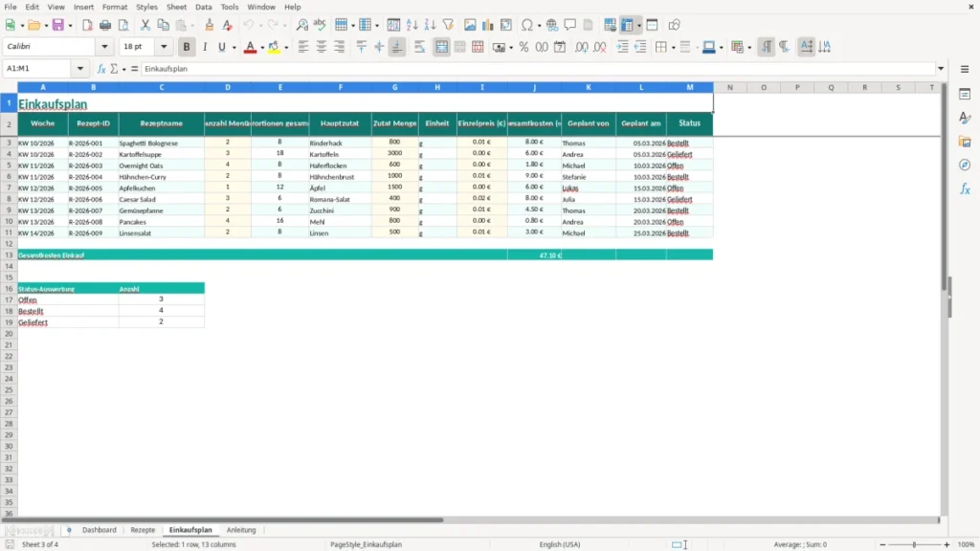Toggle Underline formatting
980x551 pixels.
[x=221, y=47]
